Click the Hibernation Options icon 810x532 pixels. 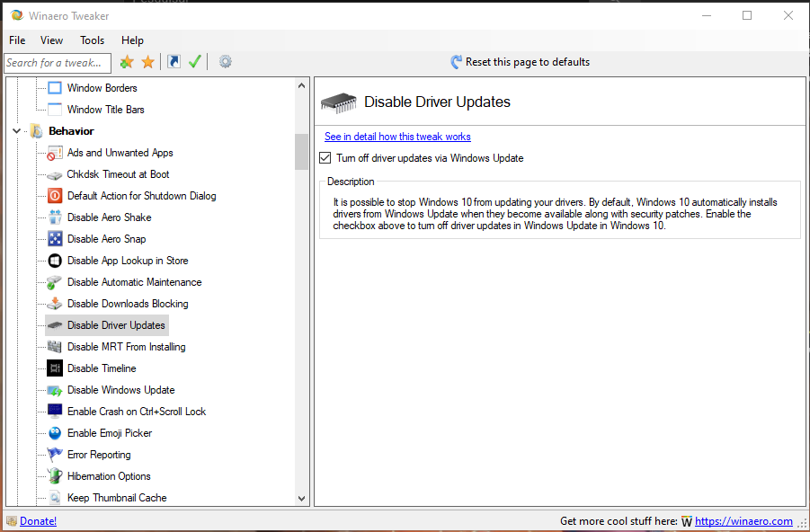(55, 476)
